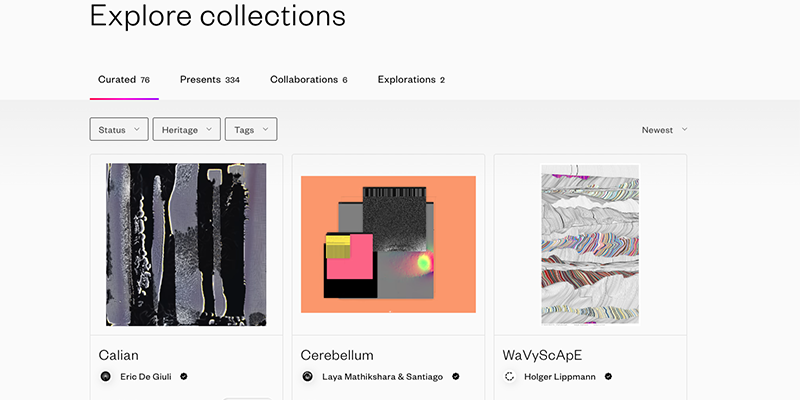Open the Calian collection title
The height and width of the screenshot is (400, 800).
[x=118, y=355]
